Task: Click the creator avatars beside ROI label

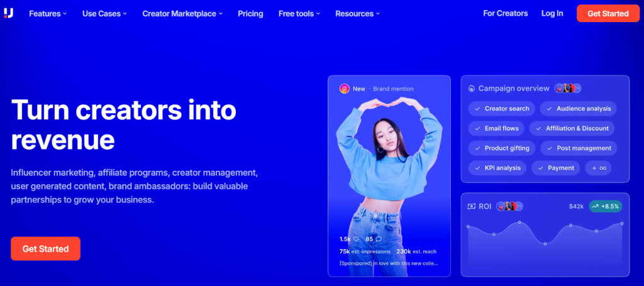Action: (x=509, y=206)
